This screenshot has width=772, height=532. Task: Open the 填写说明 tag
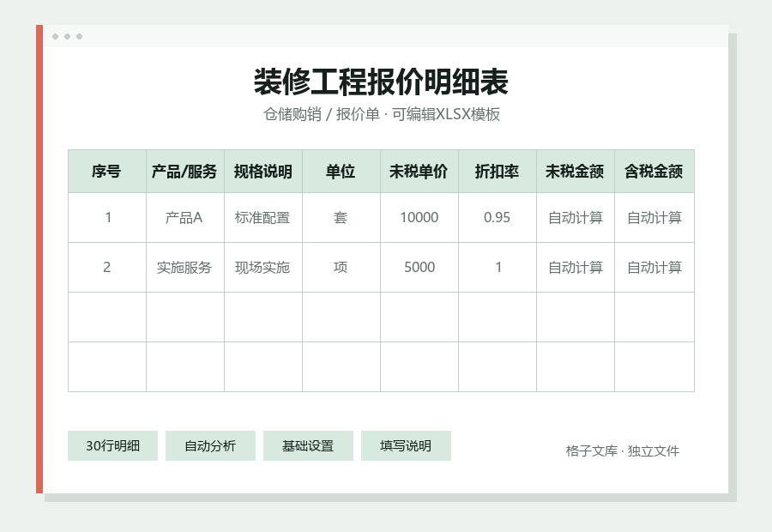click(x=406, y=446)
